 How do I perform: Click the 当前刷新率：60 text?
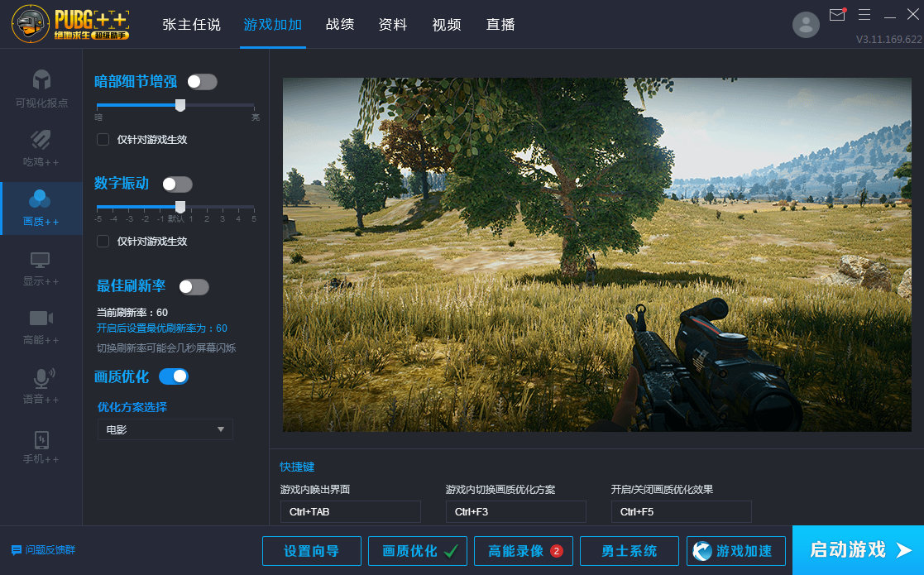(132, 312)
